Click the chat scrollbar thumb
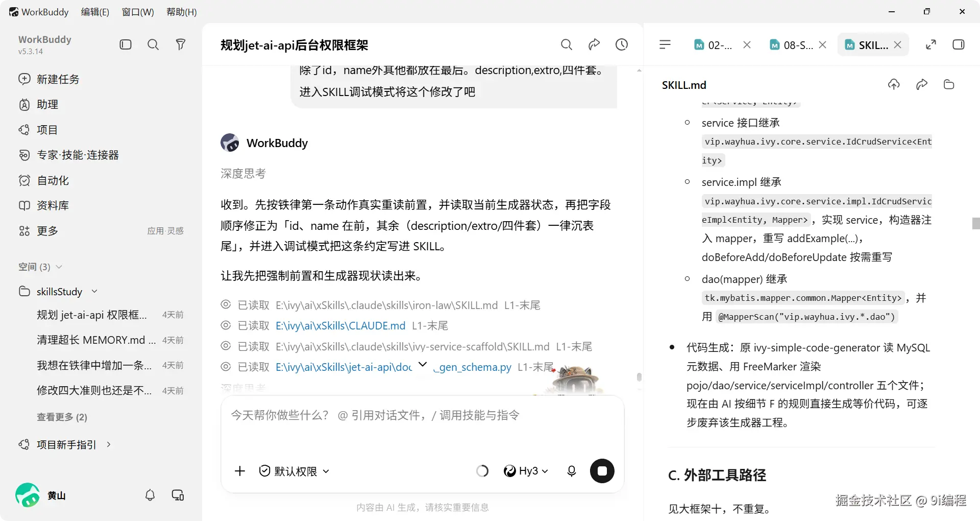The image size is (980, 521). [639, 377]
